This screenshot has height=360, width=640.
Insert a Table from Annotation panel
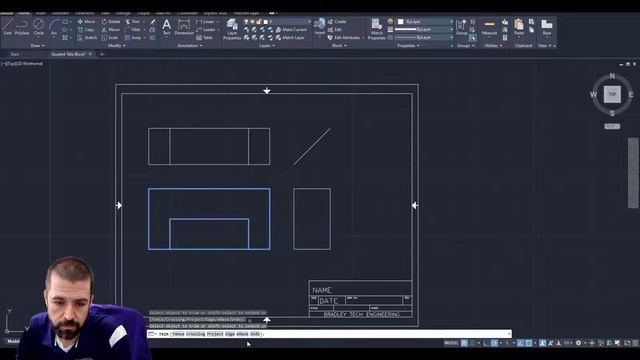[x=204, y=38]
